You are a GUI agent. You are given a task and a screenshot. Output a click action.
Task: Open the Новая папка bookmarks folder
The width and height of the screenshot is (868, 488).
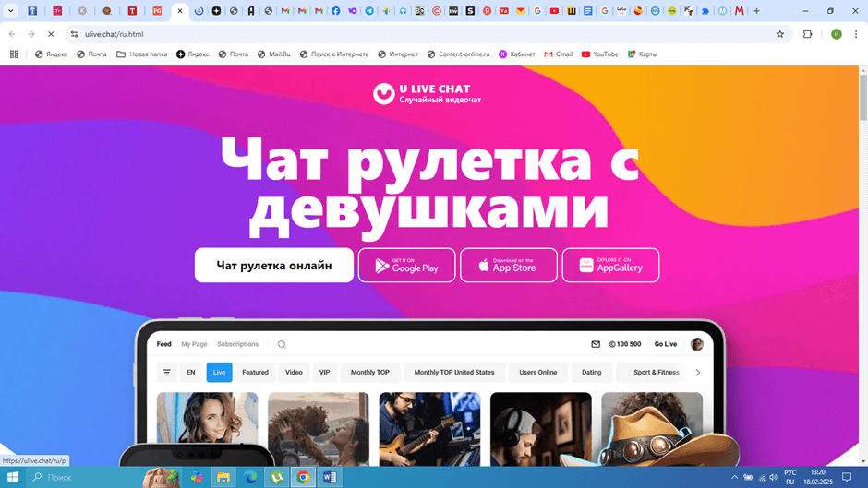pyautogui.click(x=142, y=54)
